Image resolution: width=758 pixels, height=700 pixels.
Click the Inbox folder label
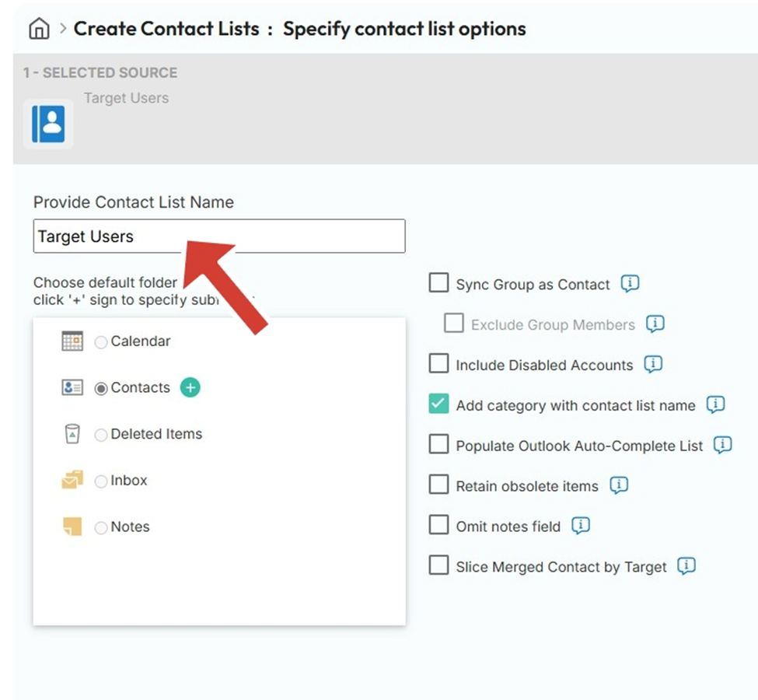[128, 481]
